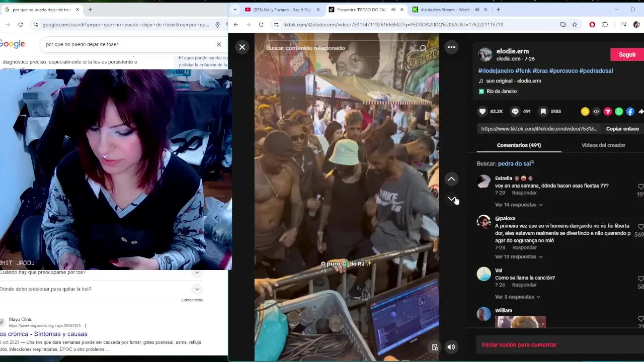Screen dimensions: 644x362
Task: Click Comentarios feedback link on Google
Action: tap(192, 300)
